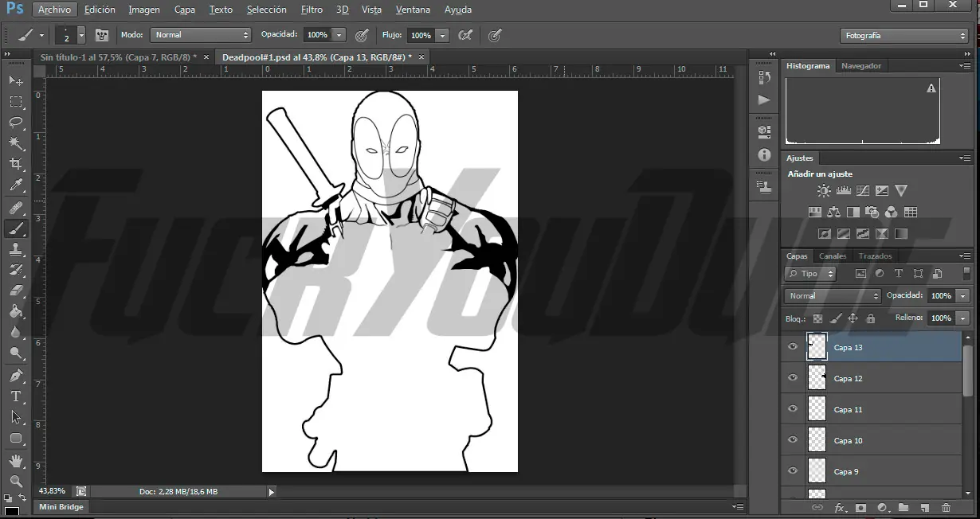Open the Filtro menu
This screenshot has width=980, height=519.
(x=312, y=10)
